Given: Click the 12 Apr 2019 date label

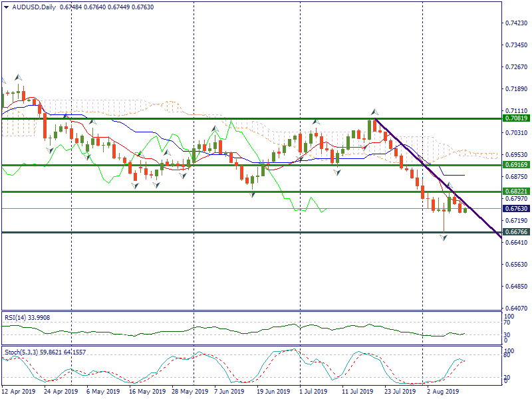Looking at the screenshot, I should [x=18, y=392].
